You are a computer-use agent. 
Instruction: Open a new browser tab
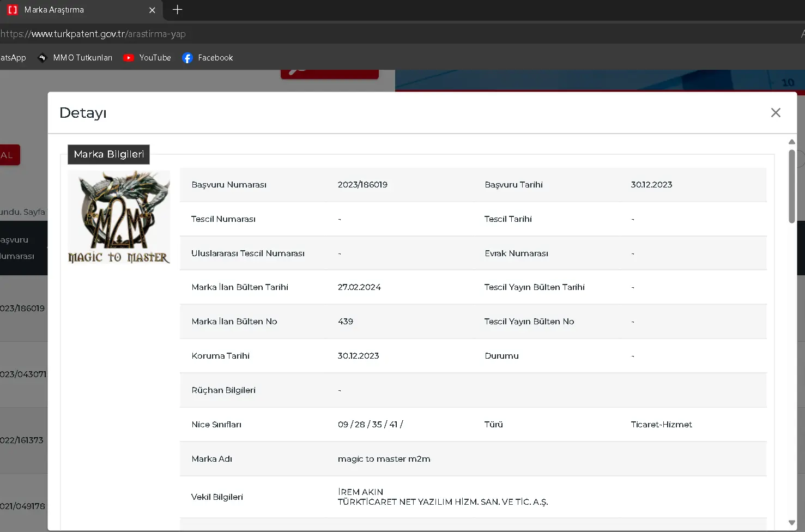(177, 10)
